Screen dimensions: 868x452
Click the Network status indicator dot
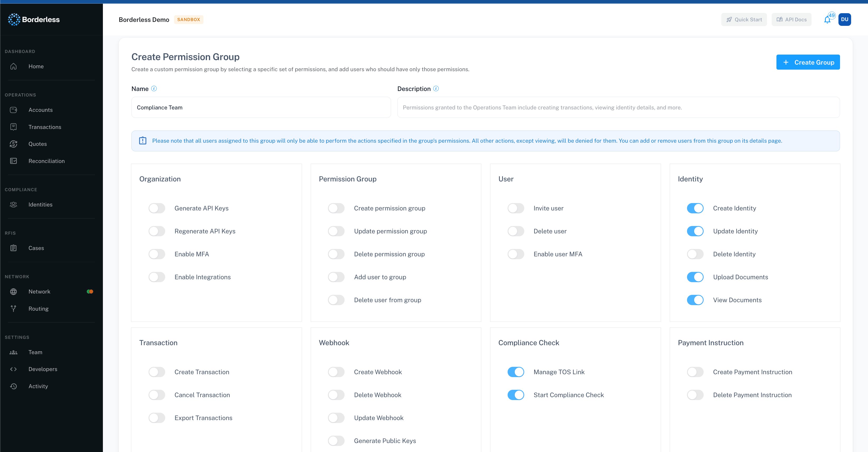point(90,291)
